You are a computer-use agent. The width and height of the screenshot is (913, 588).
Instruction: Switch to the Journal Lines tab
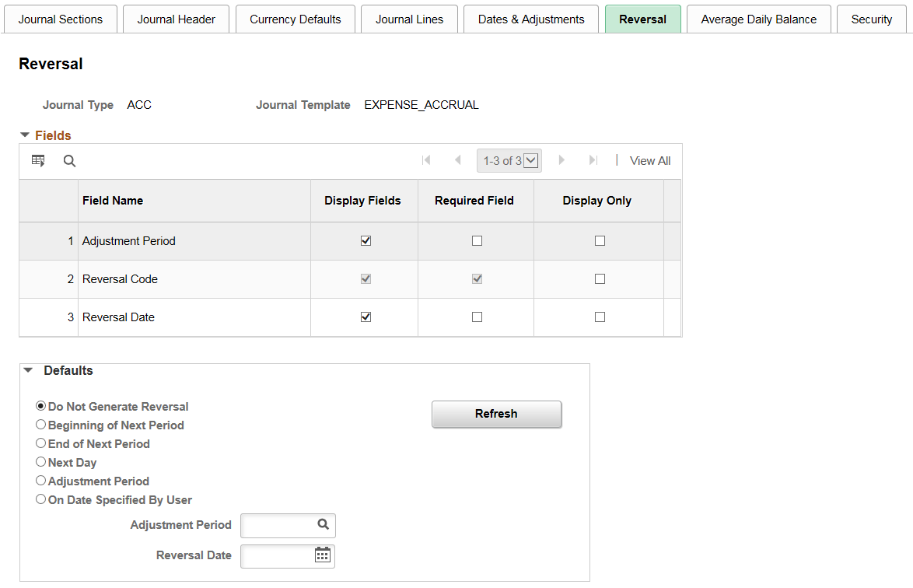[409, 19]
